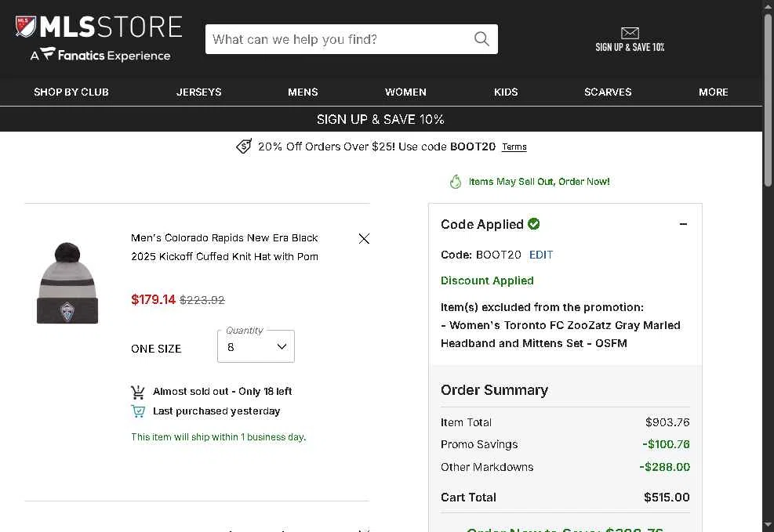Remove the Colorado Rapids hat from cart
The width and height of the screenshot is (774, 532).
(364, 239)
